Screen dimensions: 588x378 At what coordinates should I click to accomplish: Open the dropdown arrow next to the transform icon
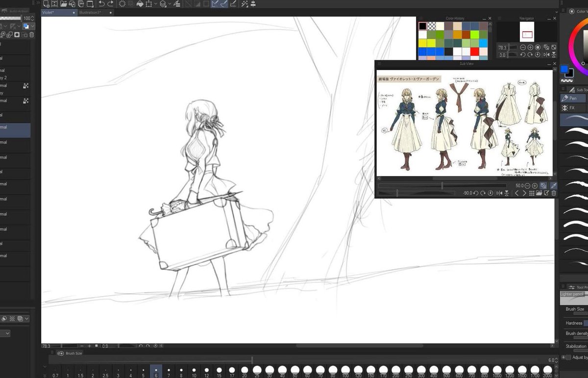(156, 4)
